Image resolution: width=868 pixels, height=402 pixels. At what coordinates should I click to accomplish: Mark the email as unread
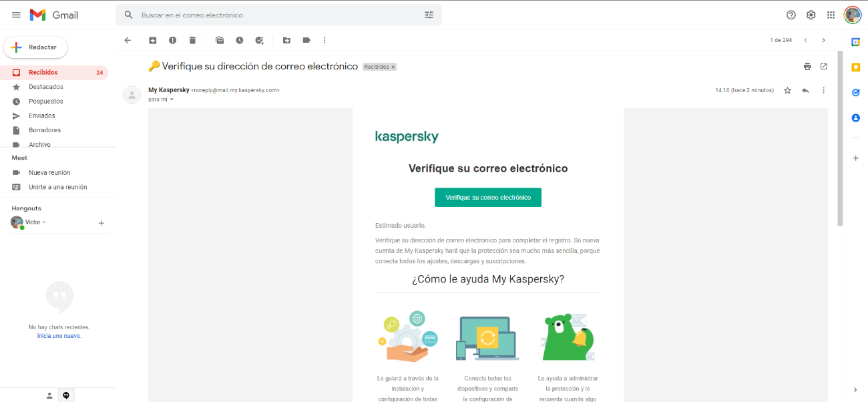(x=220, y=40)
